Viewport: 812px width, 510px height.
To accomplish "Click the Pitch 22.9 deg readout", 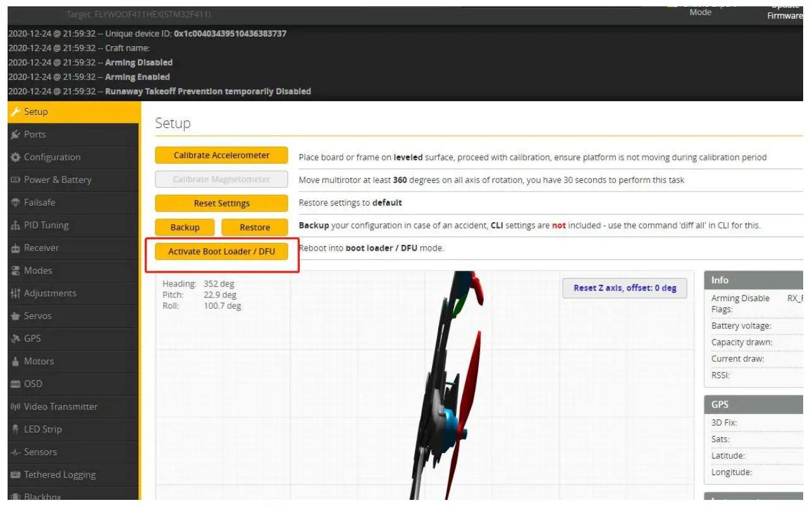I will [200, 295].
